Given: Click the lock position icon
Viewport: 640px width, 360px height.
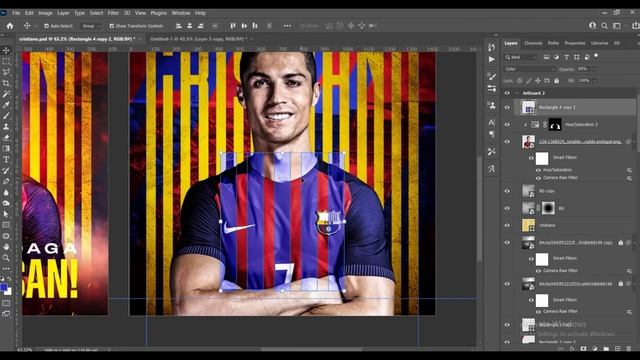Looking at the screenshot, I should (538, 81).
